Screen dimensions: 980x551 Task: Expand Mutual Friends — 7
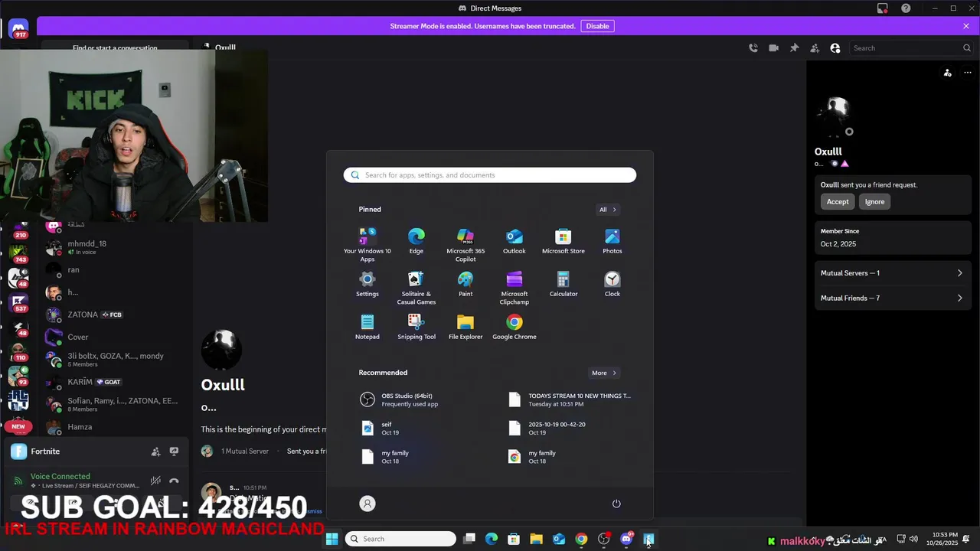point(891,298)
